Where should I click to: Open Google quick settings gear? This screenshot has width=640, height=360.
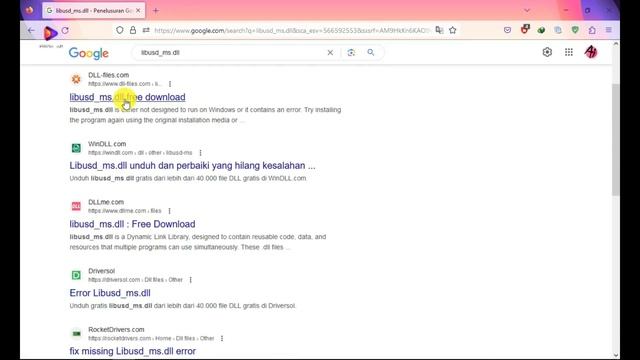547,52
